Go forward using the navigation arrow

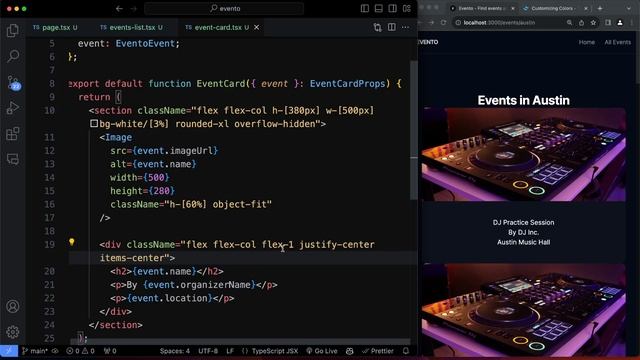[x=134, y=9]
